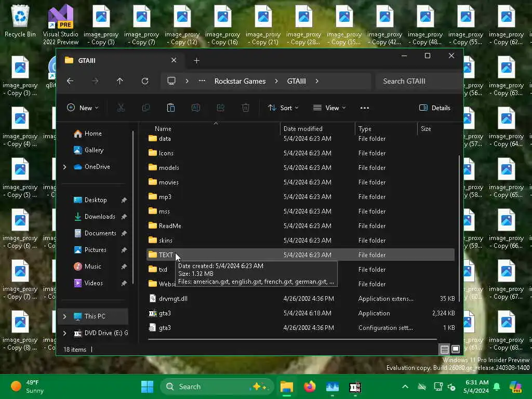Click the Delete trash icon
This screenshot has height=399, width=532.
(246, 108)
